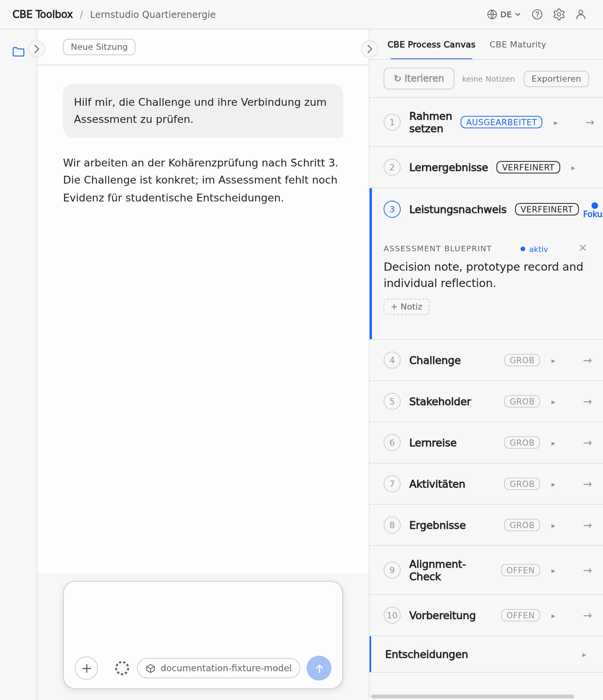Open the folder icon in left sidebar
Image resolution: width=603 pixels, height=700 pixels.
18,51
